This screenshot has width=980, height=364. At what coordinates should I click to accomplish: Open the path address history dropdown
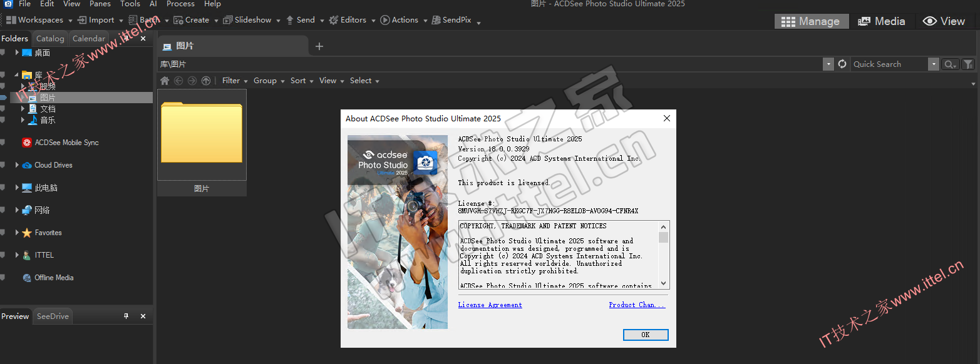[x=828, y=64]
